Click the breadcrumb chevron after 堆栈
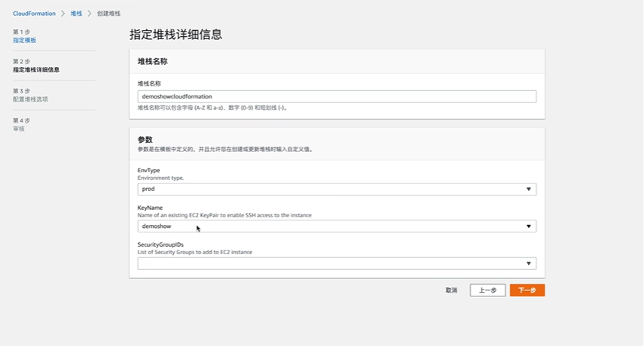The image size is (644, 346). (x=90, y=14)
